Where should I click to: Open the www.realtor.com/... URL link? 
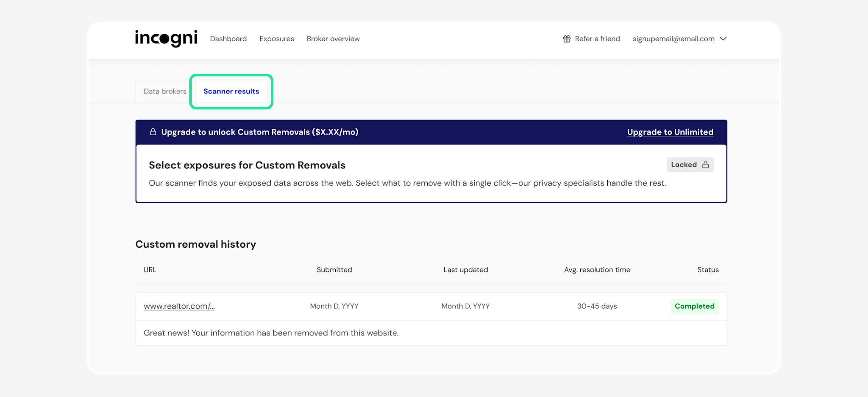pos(179,306)
